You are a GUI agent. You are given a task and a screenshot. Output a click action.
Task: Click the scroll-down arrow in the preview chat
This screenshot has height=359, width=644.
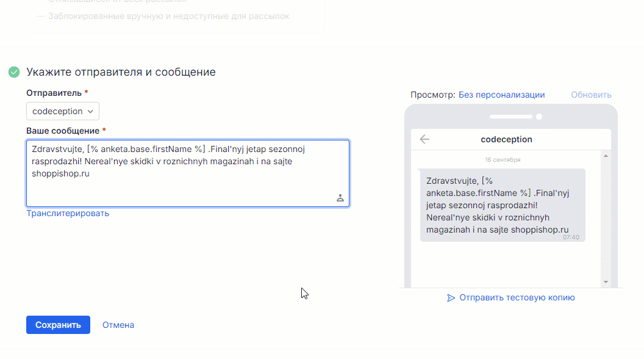(605, 281)
